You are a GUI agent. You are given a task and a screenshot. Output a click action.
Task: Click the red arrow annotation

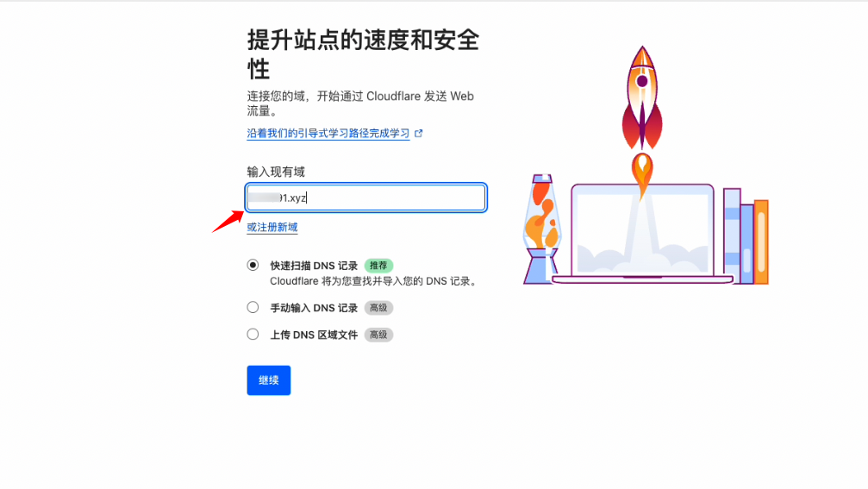[228, 222]
